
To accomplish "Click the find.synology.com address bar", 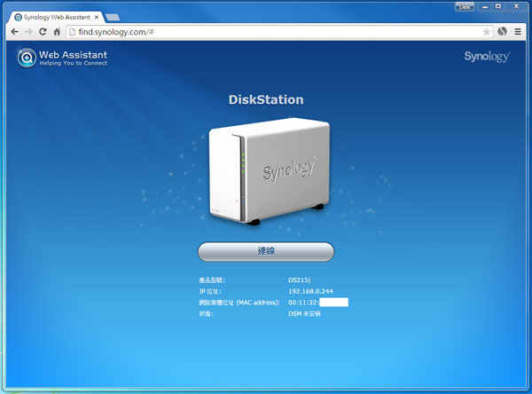I will click(x=266, y=31).
